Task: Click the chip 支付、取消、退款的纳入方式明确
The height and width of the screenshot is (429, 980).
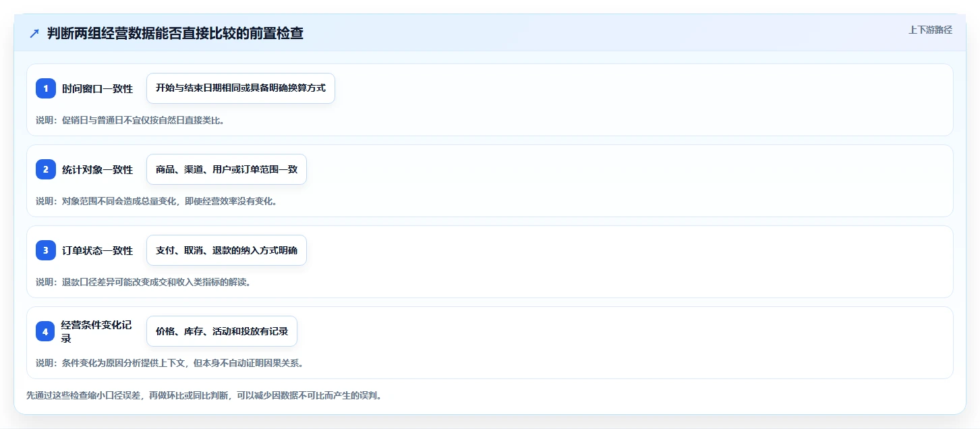Action: 227,250
